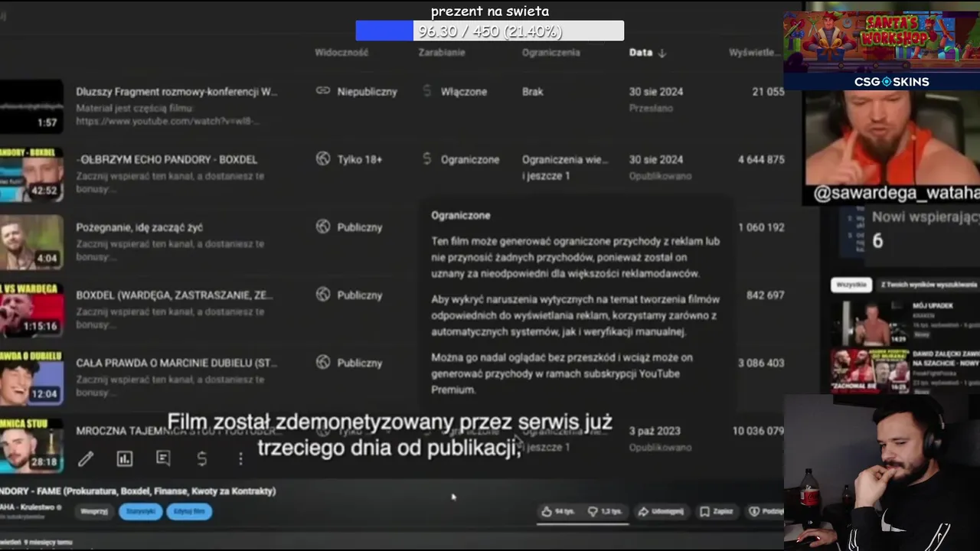The height and width of the screenshot is (551, 980).
Task: Click the youtube.com/watch link under first video
Action: tap(168, 121)
